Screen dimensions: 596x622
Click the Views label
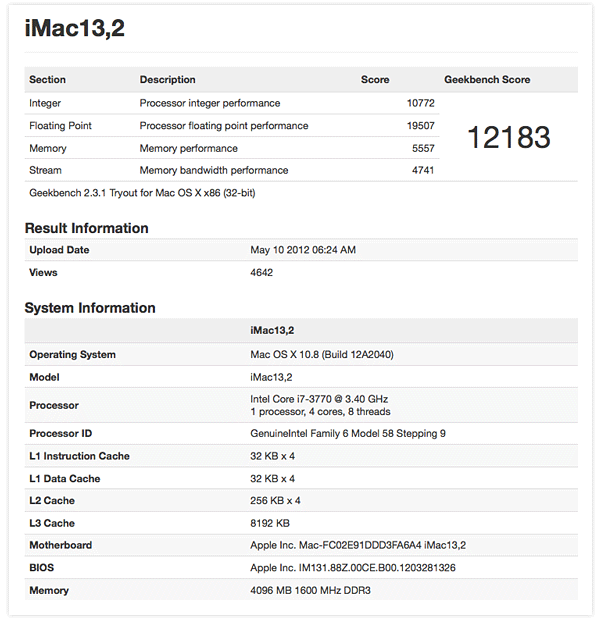click(43, 273)
